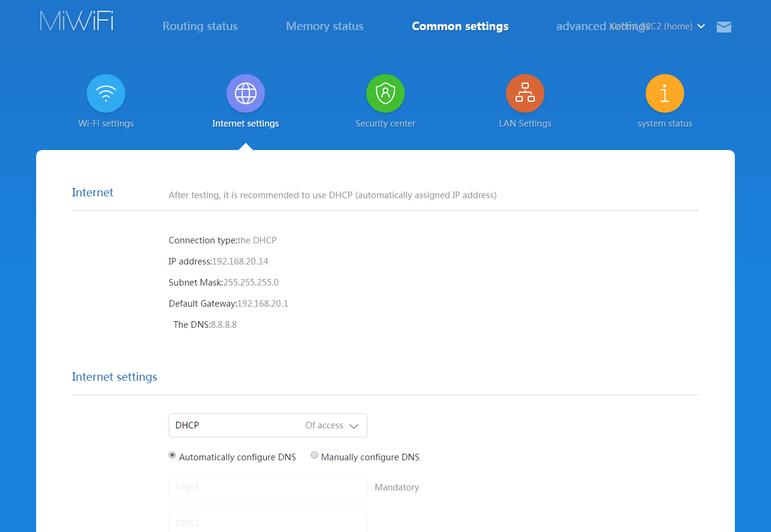Switch to Routing status

[200, 27]
